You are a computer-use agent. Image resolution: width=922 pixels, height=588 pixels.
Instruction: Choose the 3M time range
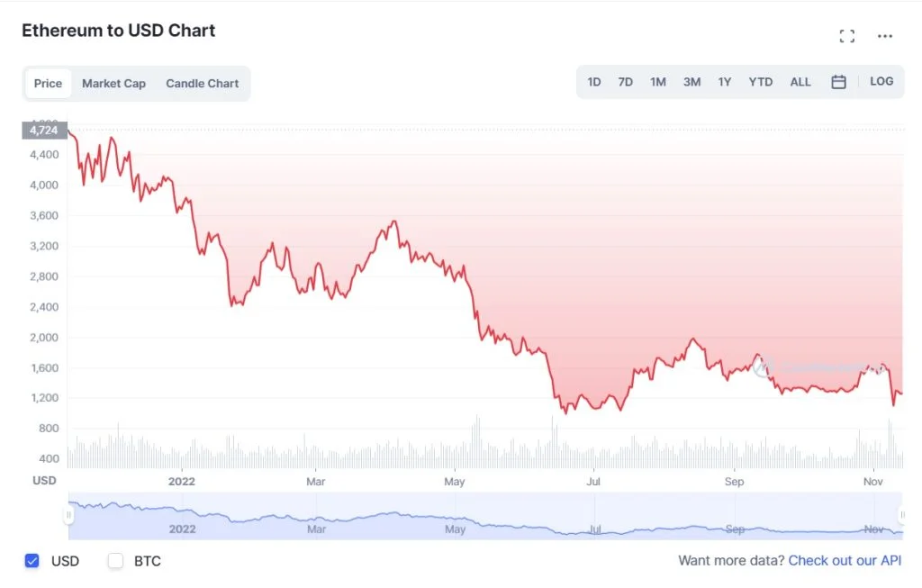click(691, 82)
